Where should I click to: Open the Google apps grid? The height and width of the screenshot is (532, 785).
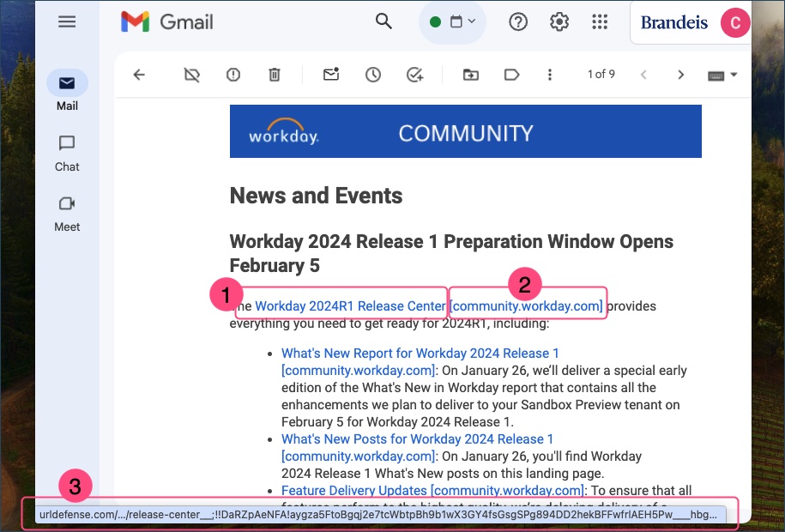[600, 22]
